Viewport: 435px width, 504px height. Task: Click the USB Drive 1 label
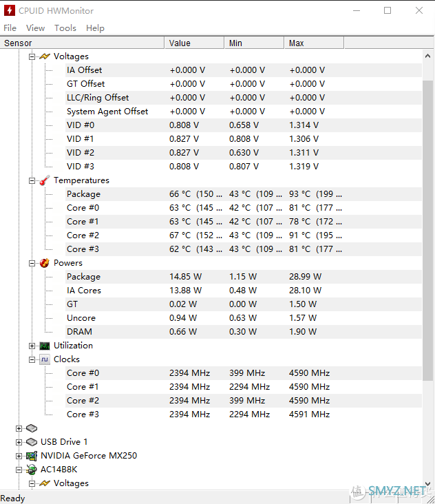click(x=64, y=442)
